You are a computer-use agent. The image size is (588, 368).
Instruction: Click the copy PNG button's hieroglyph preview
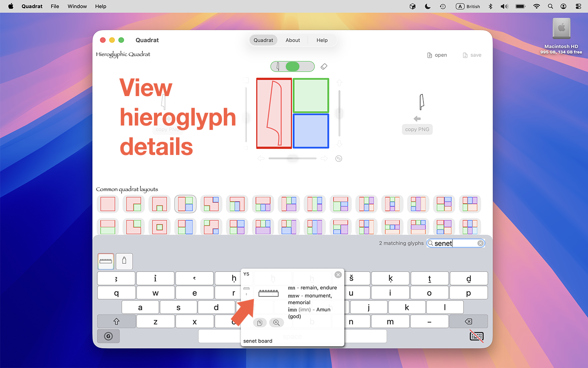[x=421, y=102]
